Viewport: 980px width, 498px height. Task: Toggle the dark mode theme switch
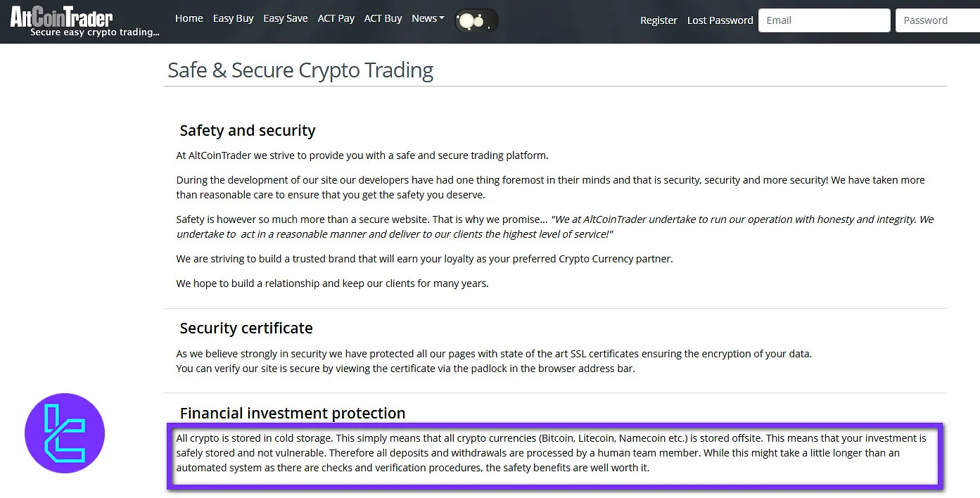[x=476, y=21]
